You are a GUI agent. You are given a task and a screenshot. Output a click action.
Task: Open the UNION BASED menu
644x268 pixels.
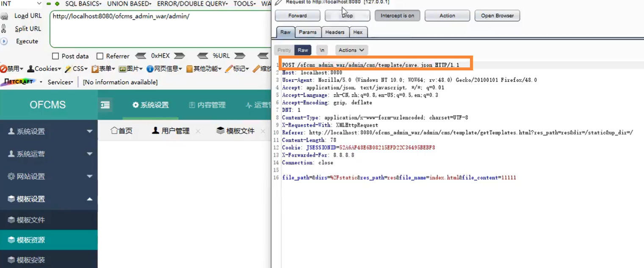point(129,3)
